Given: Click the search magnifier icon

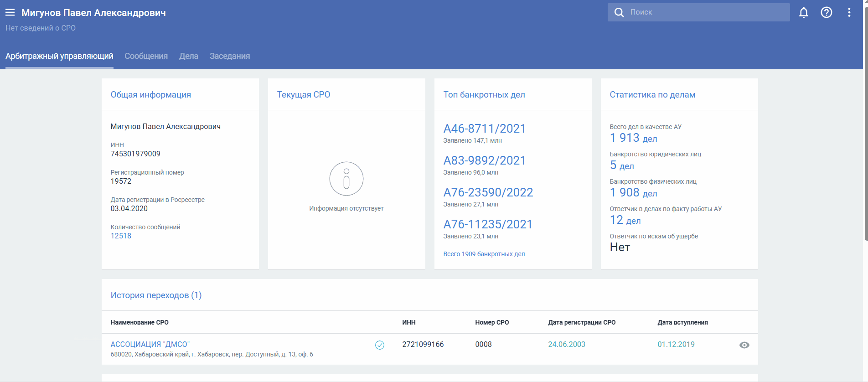Looking at the screenshot, I should click(619, 12).
